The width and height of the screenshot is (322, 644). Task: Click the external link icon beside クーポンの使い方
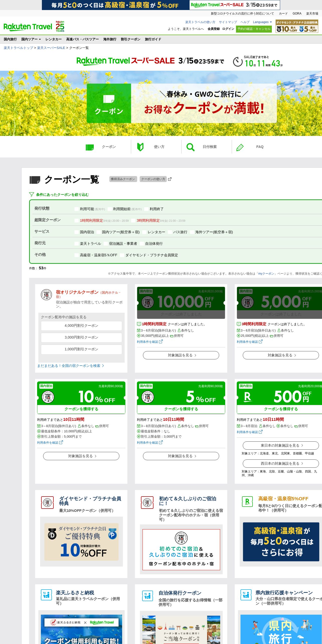(x=170, y=179)
